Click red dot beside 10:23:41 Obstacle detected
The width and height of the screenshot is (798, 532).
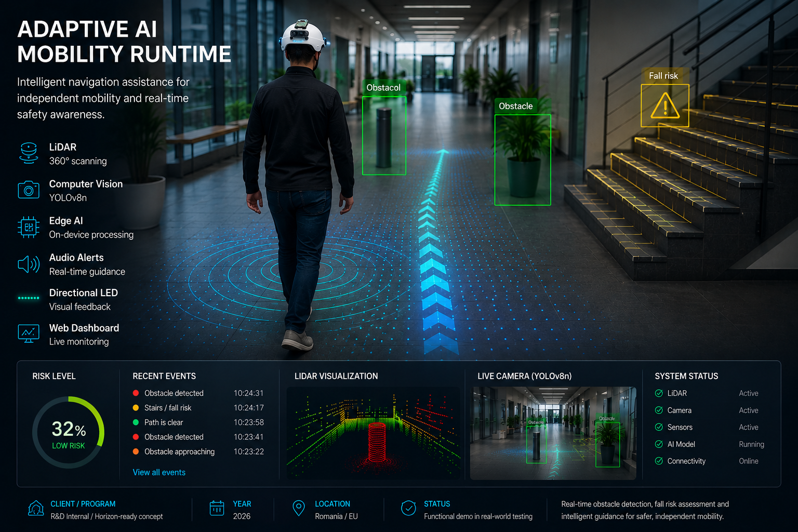click(136, 437)
